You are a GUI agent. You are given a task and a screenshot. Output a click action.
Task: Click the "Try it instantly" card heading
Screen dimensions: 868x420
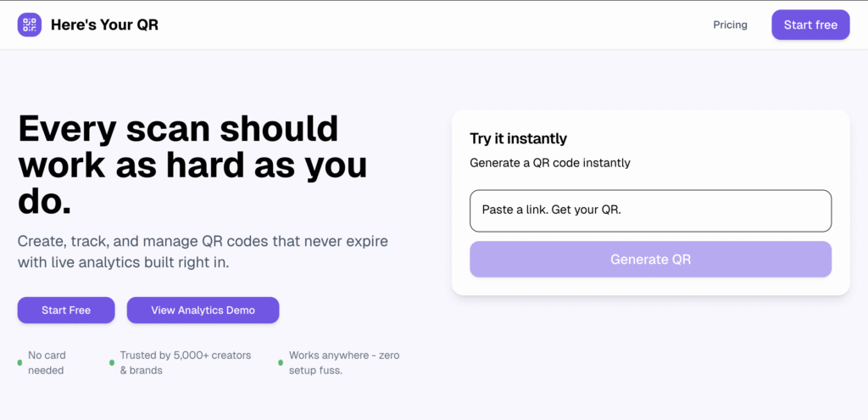point(518,138)
